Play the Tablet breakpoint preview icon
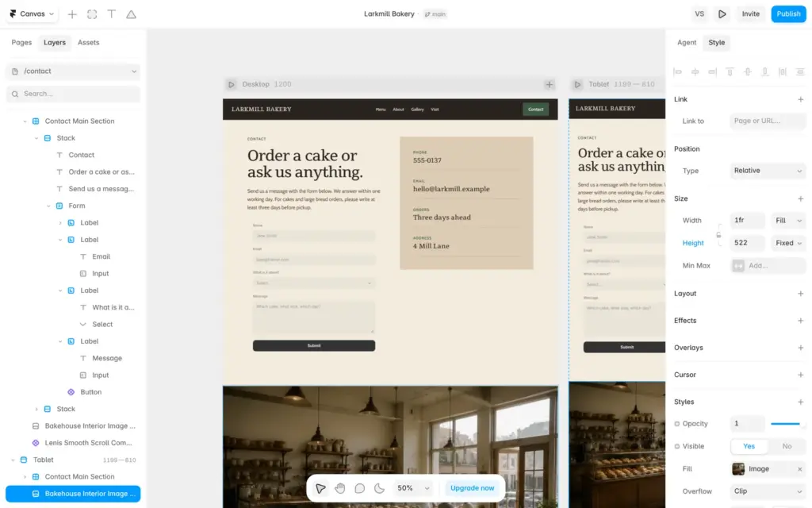The width and height of the screenshot is (812, 508). click(577, 84)
